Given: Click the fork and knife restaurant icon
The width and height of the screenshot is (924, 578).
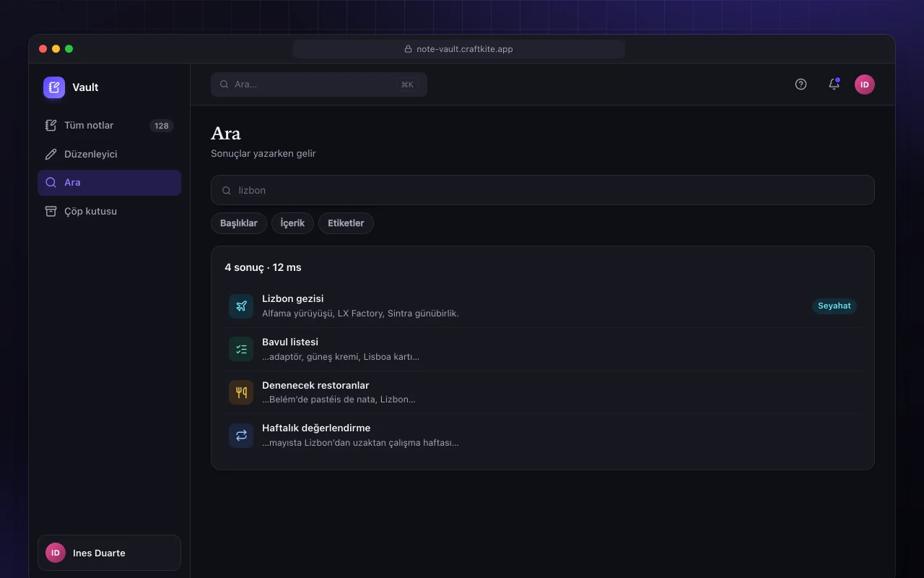Looking at the screenshot, I should tap(241, 392).
